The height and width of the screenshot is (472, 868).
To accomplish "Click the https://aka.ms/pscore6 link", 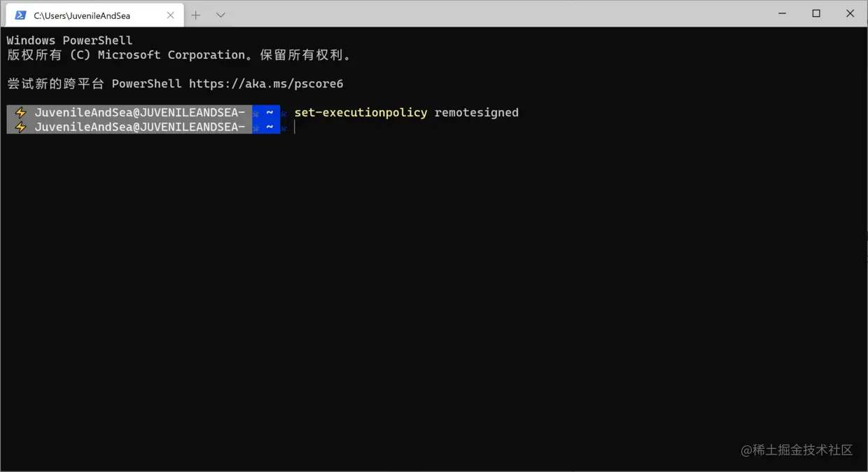I will click(266, 84).
